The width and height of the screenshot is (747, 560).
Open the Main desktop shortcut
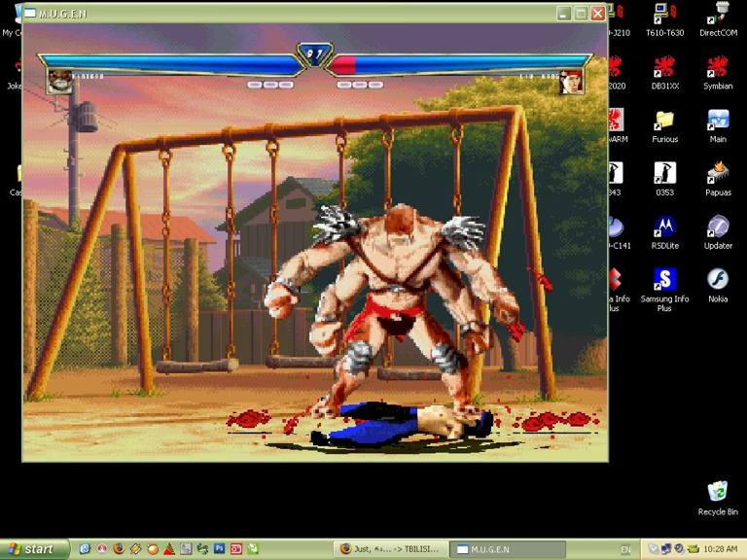tap(718, 121)
